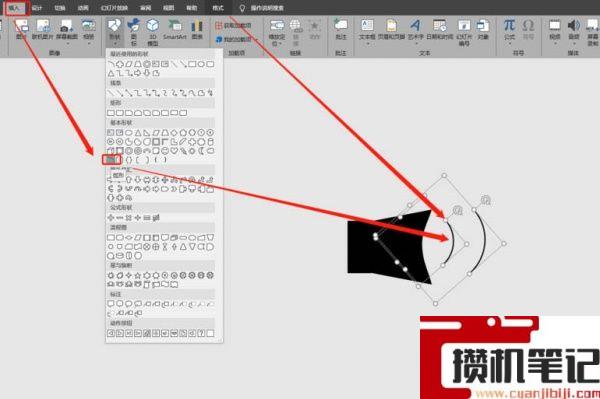The height and width of the screenshot is (399, 600).
Task: Select the heart shape in basic shapes
Action: (x=174, y=151)
